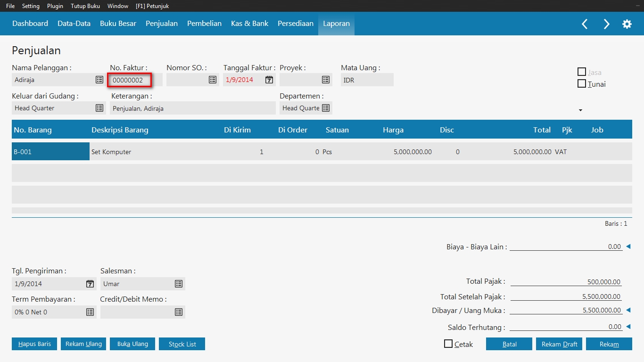Click the small dropdown arrow below Tunai
The image size is (644, 362).
(580, 110)
